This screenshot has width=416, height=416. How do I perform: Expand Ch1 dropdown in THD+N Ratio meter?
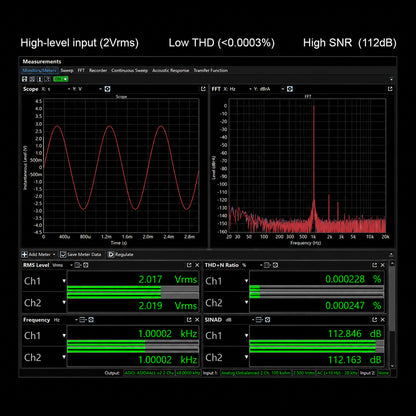(246, 281)
